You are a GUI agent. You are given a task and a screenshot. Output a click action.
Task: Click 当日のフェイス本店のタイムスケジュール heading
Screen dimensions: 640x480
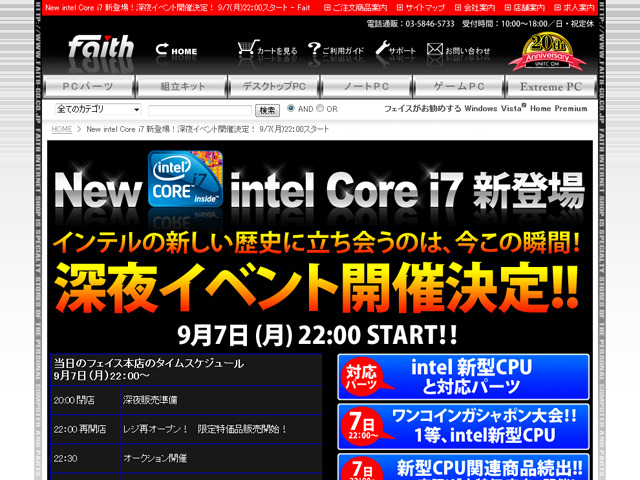tap(149, 363)
